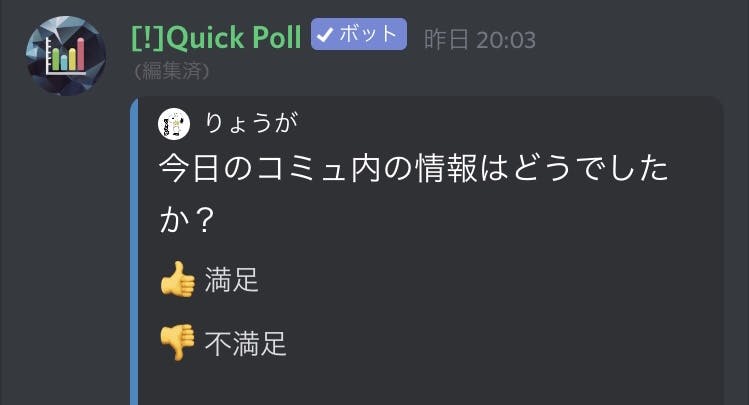Click the 20:03 time text
Image resolution: width=749 pixels, height=405 pixels.
[x=505, y=40]
